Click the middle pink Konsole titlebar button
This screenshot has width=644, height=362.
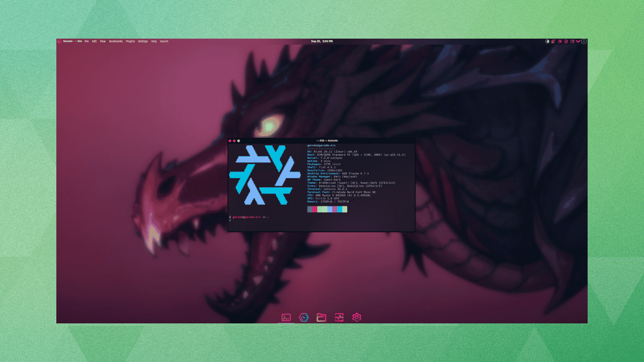coord(234,141)
